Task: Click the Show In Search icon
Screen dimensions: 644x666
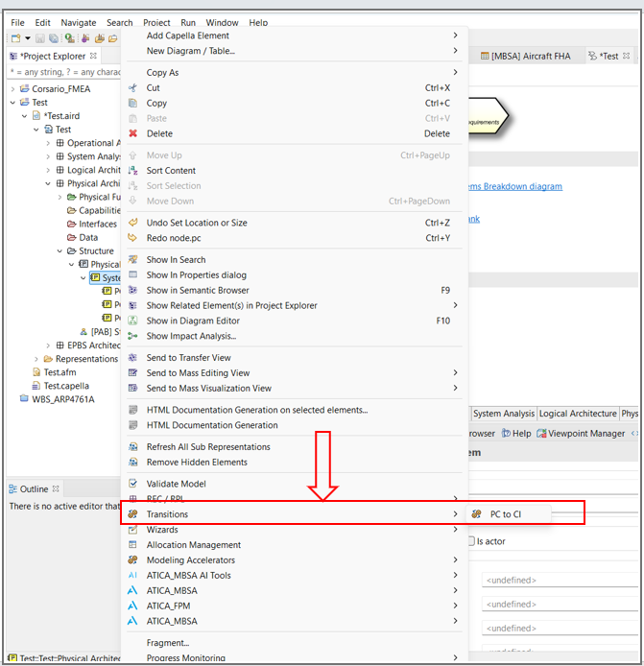Action: (133, 259)
